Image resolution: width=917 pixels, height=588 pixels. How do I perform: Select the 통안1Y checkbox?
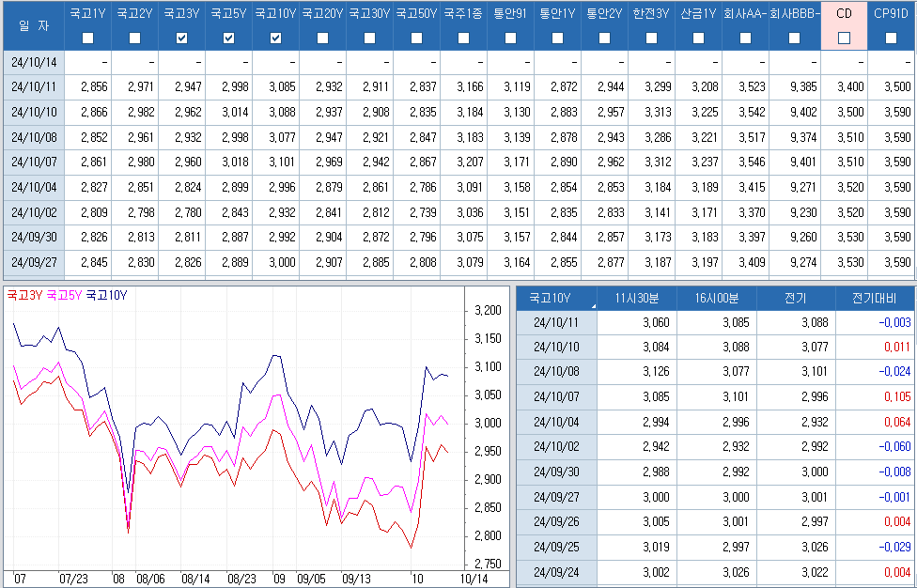point(557,39)
